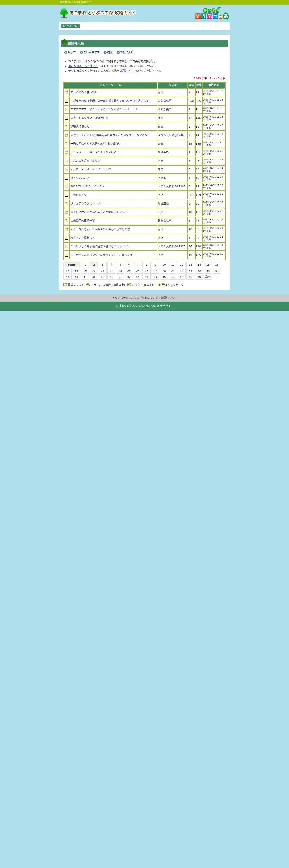Click the 作成者 column header

pos(173,85)
